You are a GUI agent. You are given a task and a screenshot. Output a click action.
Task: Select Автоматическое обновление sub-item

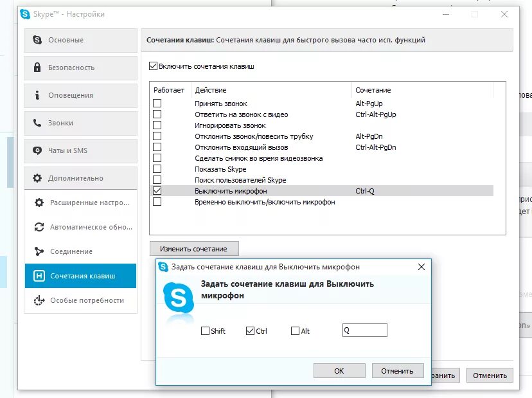coord(80,227)
